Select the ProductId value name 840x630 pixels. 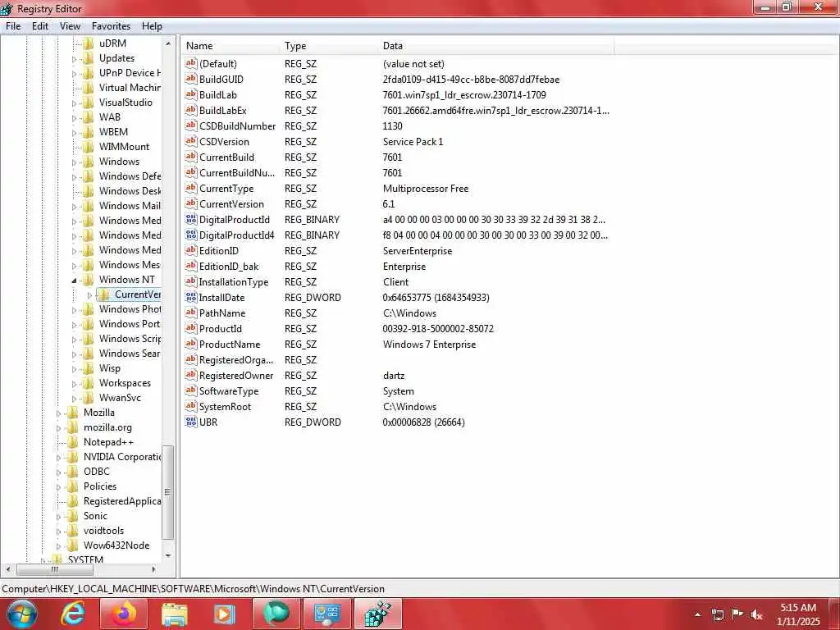click(221, 328)
